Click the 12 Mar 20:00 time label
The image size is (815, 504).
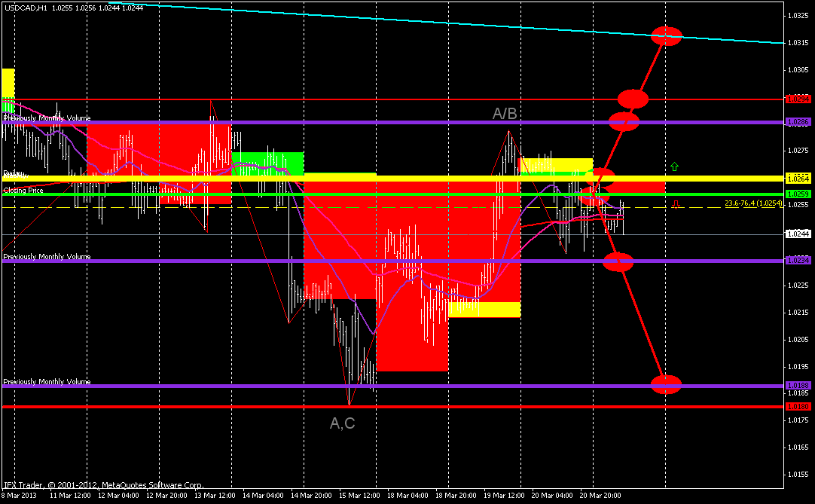click(x=166, y=495)
